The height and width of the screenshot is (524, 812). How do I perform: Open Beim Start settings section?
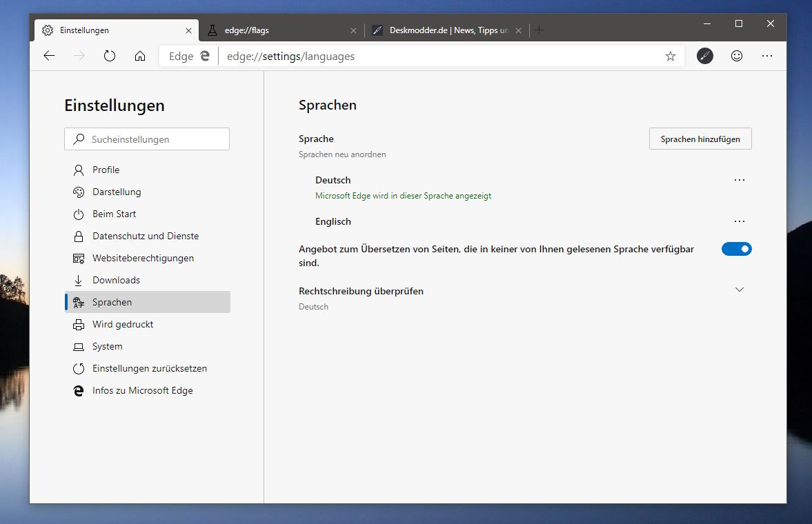(148, 214)
